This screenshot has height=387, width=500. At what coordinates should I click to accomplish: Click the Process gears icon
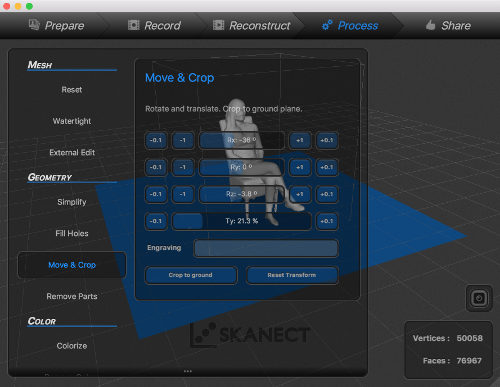(327, 25)
